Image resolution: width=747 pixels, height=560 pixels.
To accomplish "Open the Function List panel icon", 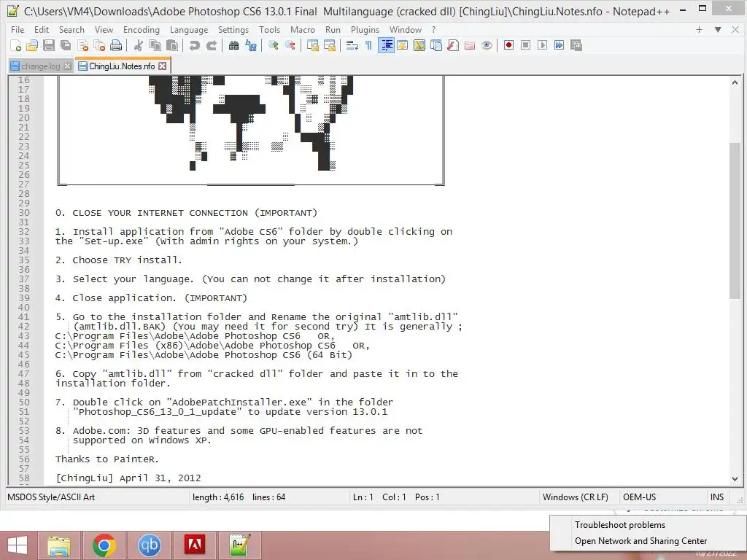I will [453, 45].
